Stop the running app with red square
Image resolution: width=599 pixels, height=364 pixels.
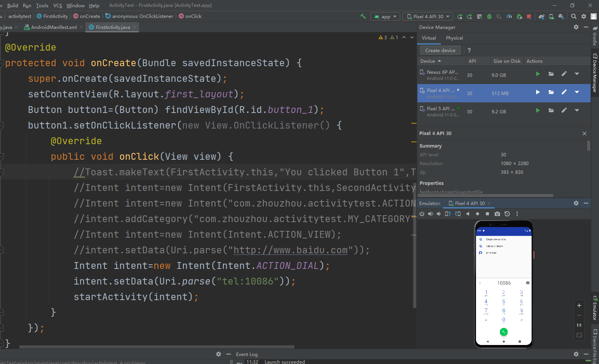[529, 16]
